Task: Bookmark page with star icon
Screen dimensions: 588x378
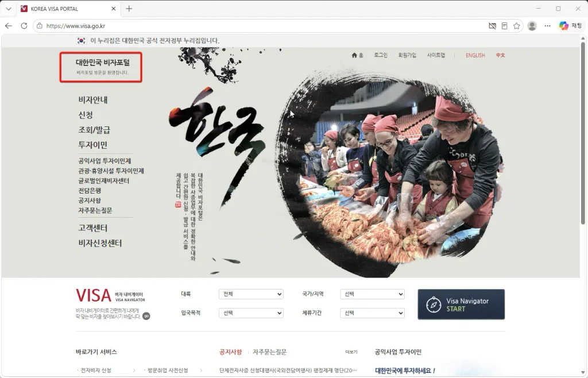Action: [x=516, y=26]
